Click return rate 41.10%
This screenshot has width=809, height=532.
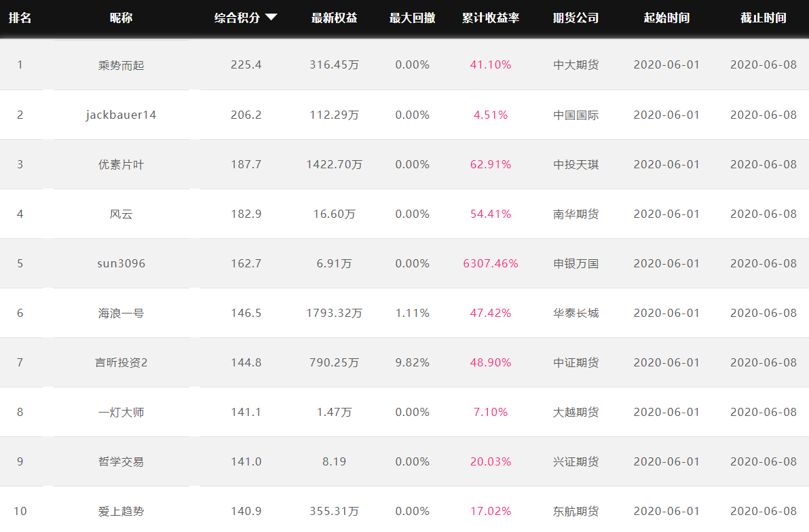(x=491, y=65)
